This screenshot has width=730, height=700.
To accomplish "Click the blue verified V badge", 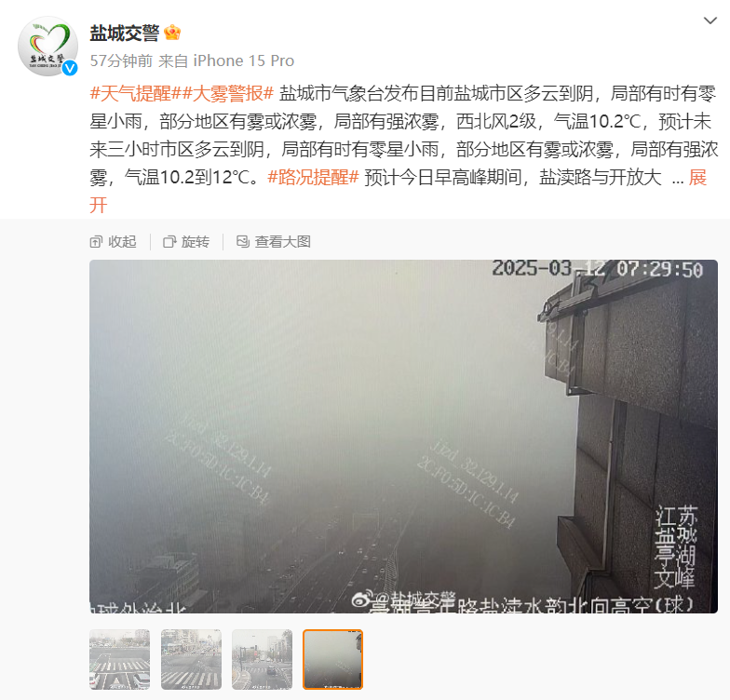I will pos(70,69).
